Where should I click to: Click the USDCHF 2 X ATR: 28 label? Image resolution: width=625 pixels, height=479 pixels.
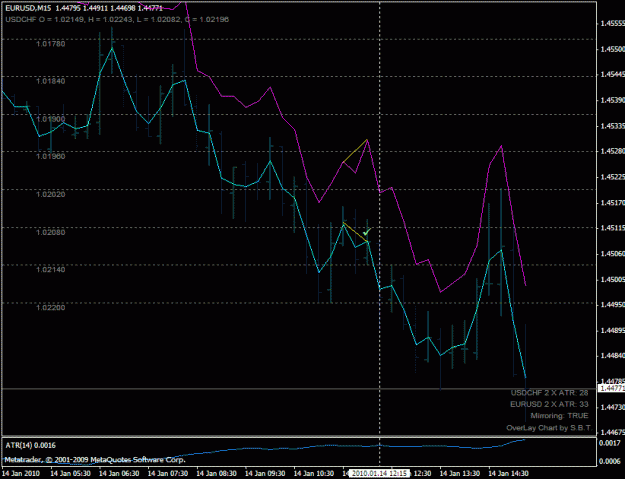549,393
